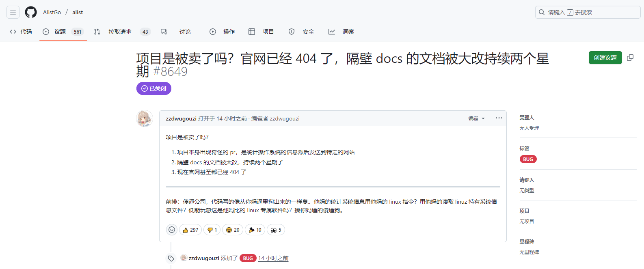Screen dimensions: 644x269
Task: Expand the 编辑 dropdown on the comment
Action: pos(476,118)
